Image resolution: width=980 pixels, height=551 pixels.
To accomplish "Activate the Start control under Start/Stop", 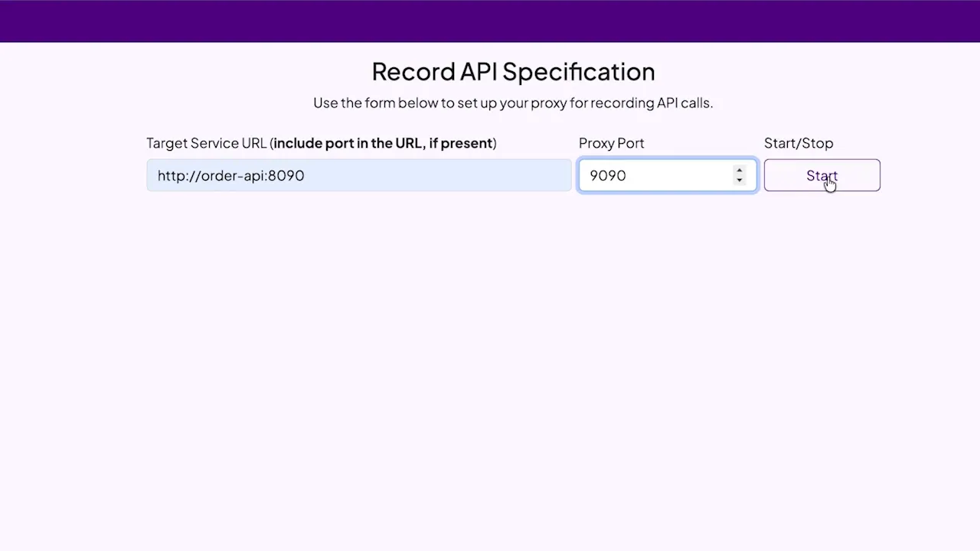I will pyautogui.click(x=822, y=175).
